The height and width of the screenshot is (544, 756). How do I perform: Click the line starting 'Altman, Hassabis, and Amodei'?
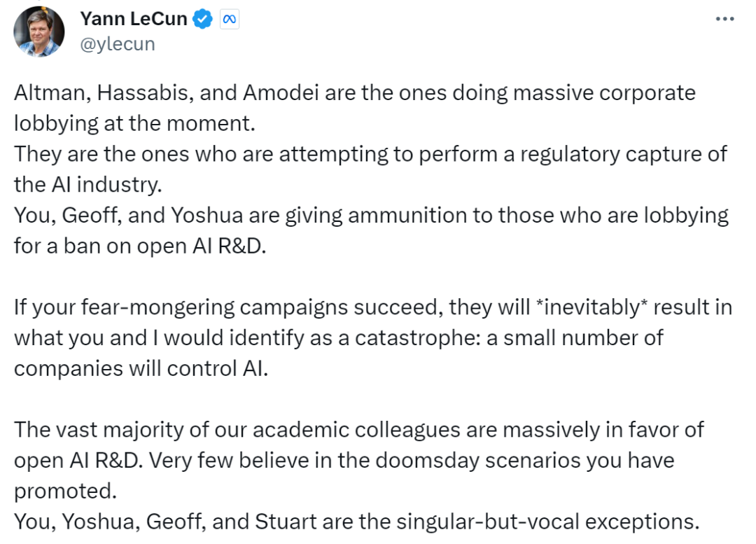pyautogui.click(x=355, y=92)
